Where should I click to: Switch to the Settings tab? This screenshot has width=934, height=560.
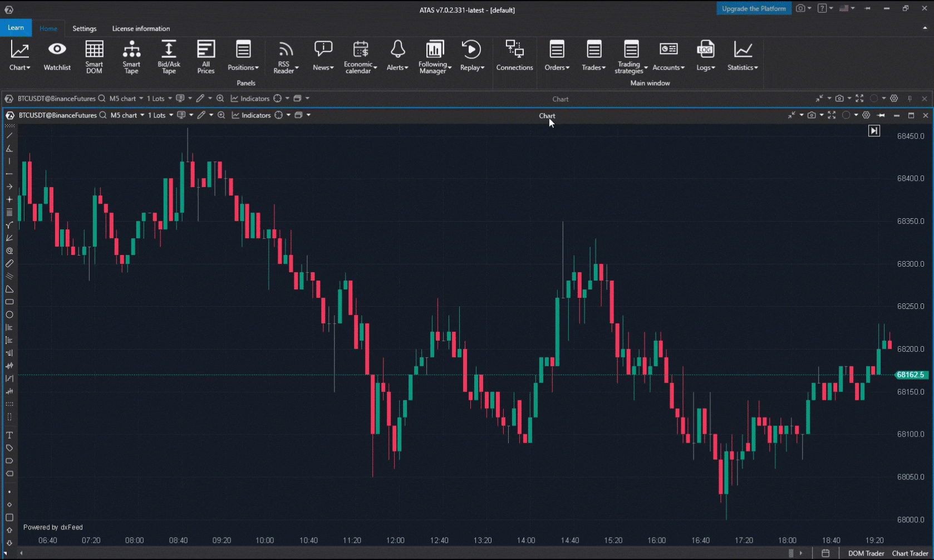click(x=85, y=28)
